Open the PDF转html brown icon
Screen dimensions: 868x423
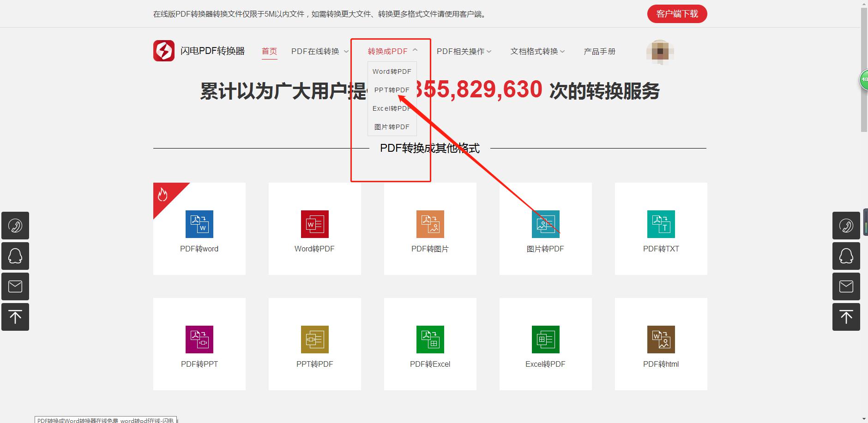[x=661, y=340]
